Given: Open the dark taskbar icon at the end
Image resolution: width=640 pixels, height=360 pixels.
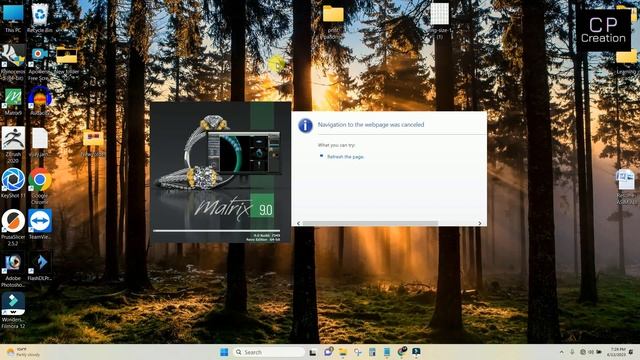Looking at the screenshot, I should (416, 352).
